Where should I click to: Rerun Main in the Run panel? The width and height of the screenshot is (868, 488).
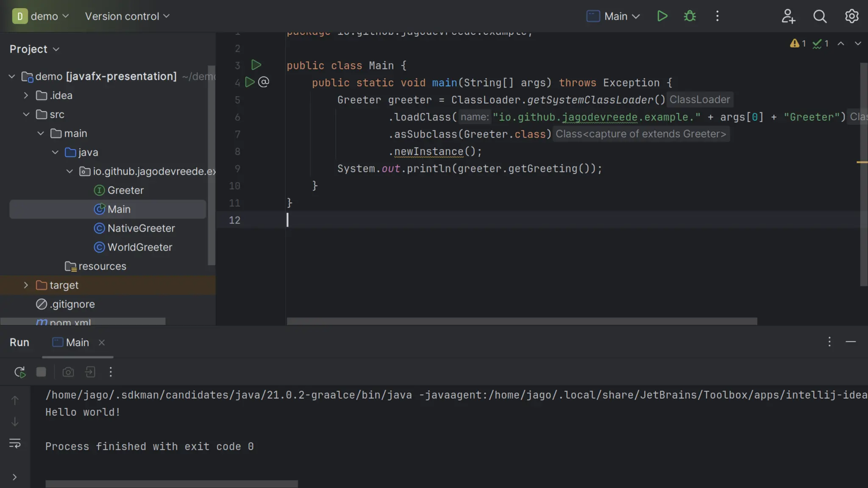point(19,372)
